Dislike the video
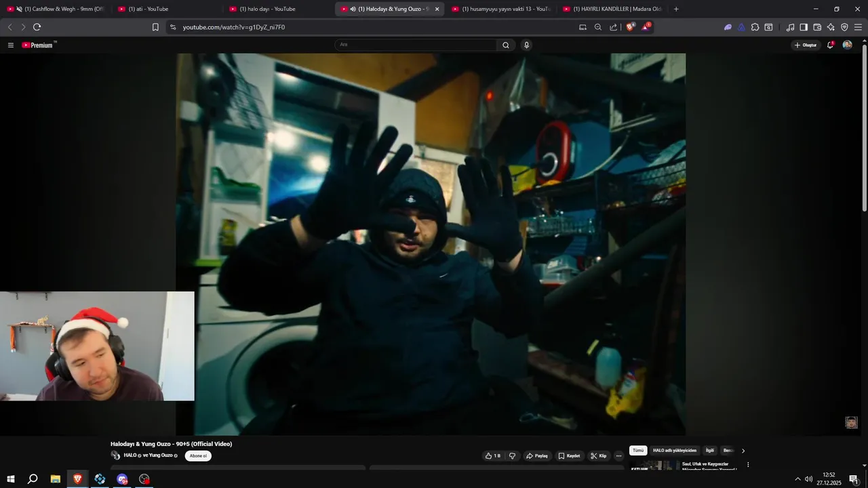The height and width of the screenshot is (488, 868). point(513,456)
